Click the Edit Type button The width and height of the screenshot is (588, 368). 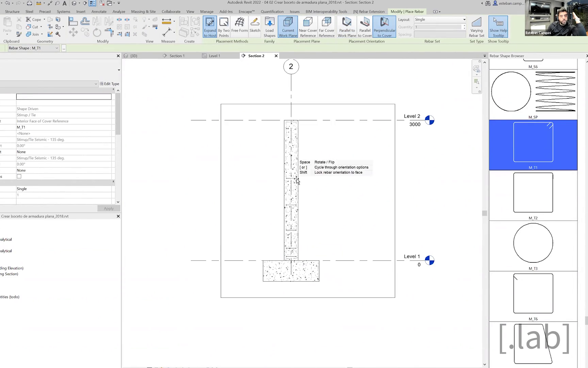(110, 84)
